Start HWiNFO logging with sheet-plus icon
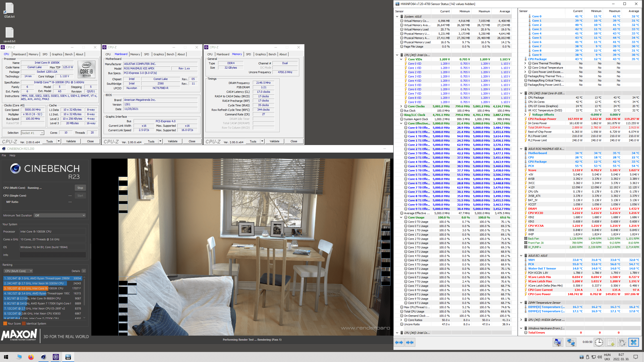 [x=611, y=342]
